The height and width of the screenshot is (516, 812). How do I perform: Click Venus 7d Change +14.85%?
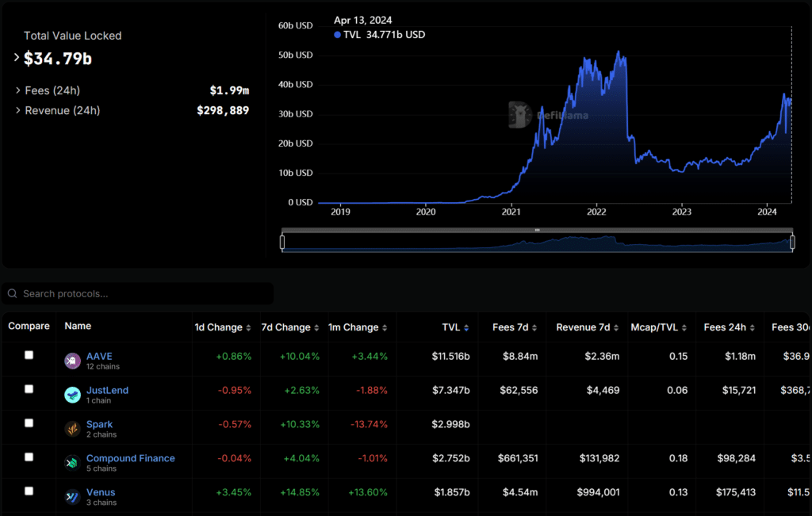299,492
